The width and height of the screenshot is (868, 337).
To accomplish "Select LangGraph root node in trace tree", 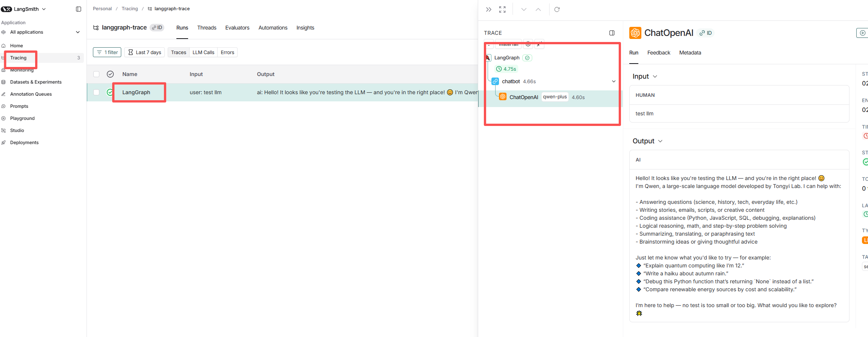I will 507,58.
